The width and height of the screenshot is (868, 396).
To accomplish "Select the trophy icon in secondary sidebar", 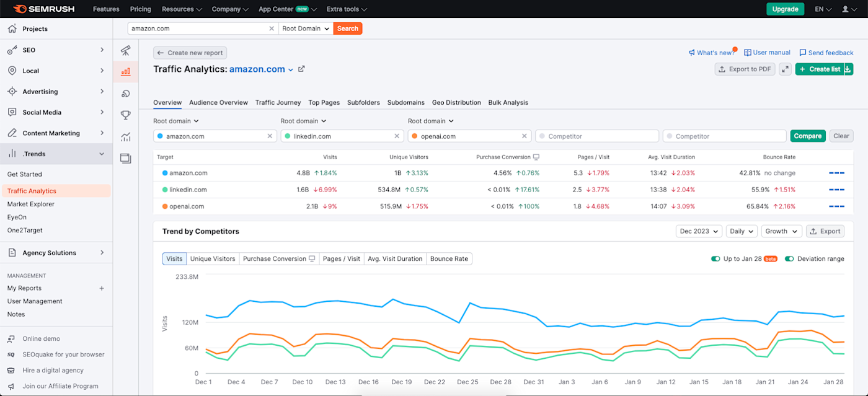I will [x=126, y=115].
